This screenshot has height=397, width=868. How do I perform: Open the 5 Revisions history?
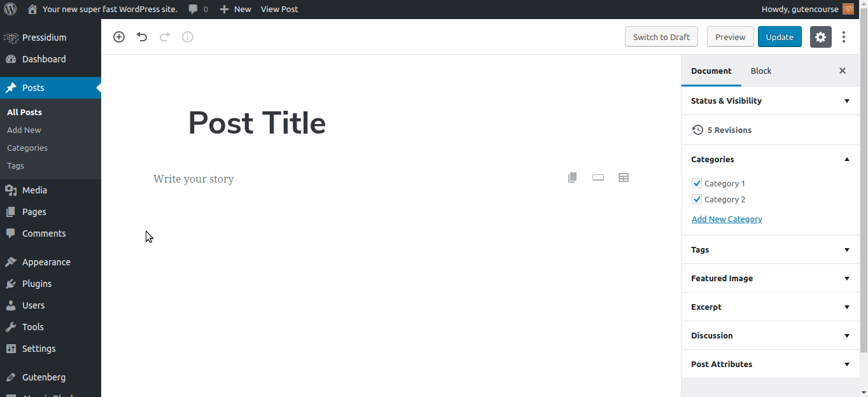point(729,130)
